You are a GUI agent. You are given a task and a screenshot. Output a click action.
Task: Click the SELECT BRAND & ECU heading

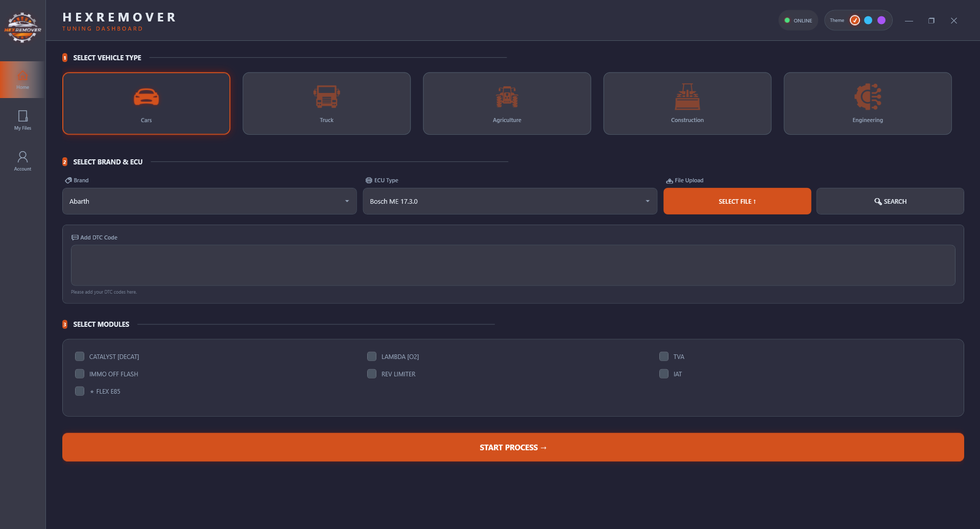tap(108, 162)
